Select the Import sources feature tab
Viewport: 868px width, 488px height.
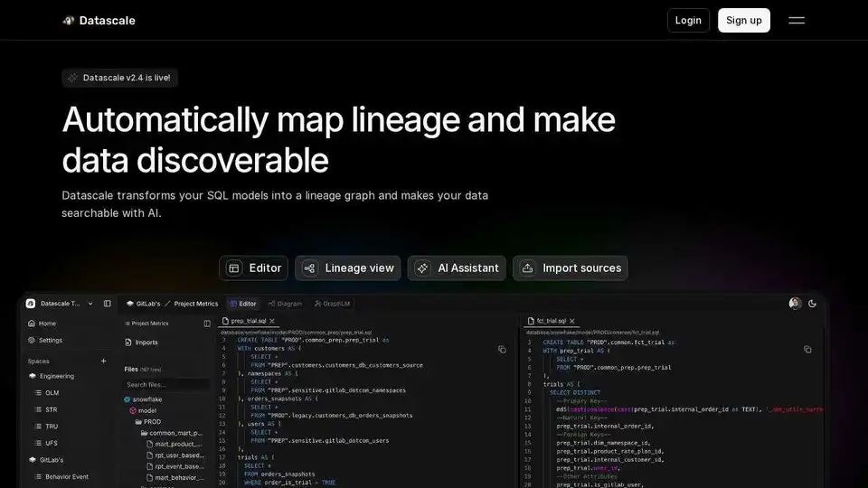click(x=571, y=268)
